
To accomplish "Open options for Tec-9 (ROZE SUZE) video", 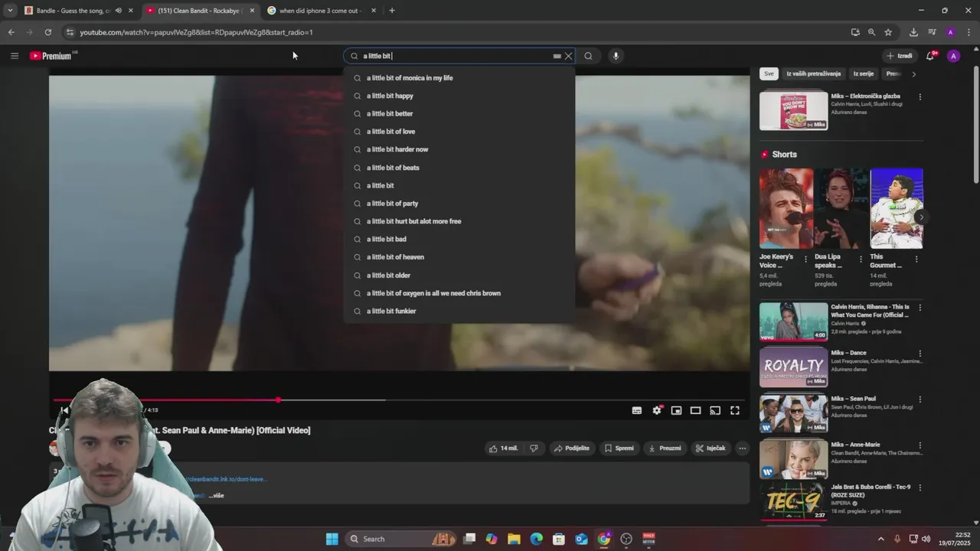I will pos(920,488).
